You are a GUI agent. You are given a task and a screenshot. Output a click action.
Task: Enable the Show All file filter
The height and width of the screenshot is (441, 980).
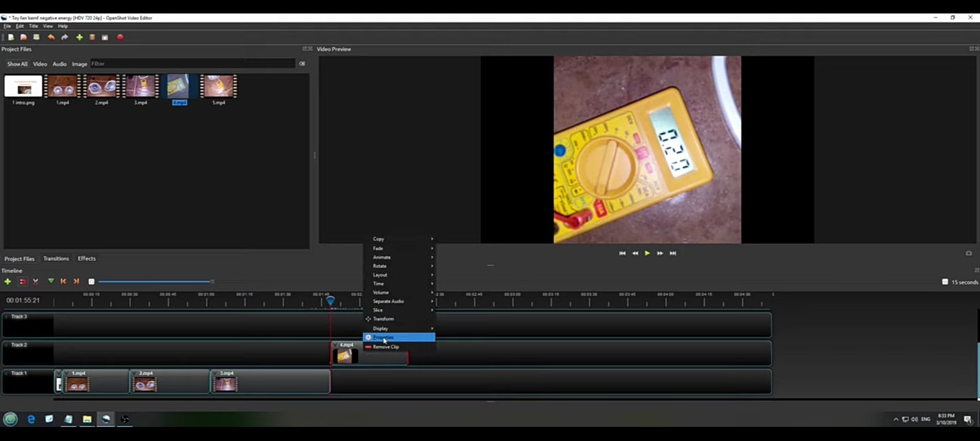17,64
